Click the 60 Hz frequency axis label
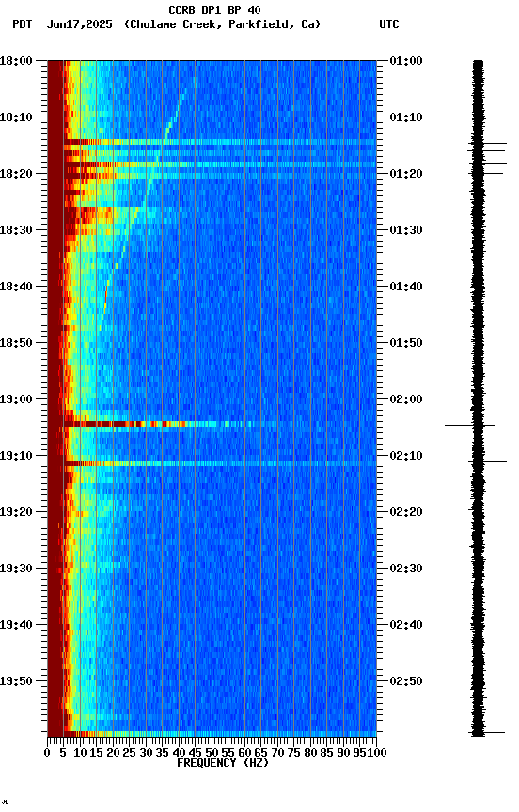Viewport: 519px width, 812px height. click(x=244, y=753)
